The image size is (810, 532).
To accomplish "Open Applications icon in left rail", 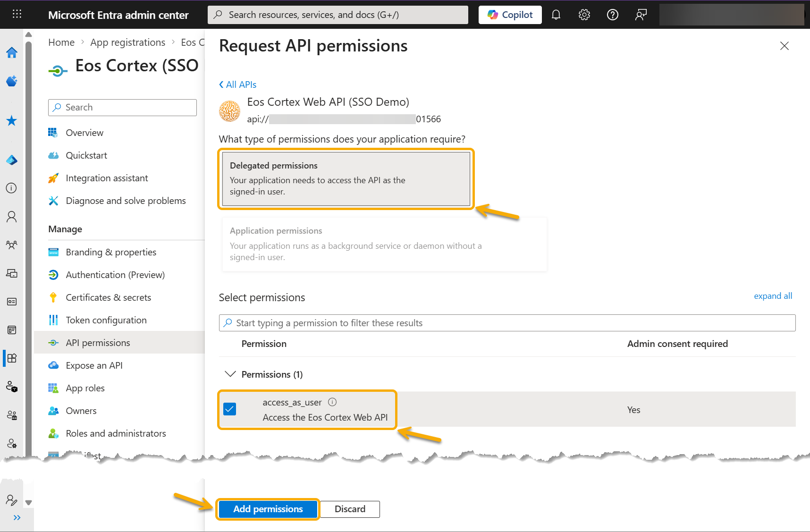I will pyautogui.click(x=12, y=358).
